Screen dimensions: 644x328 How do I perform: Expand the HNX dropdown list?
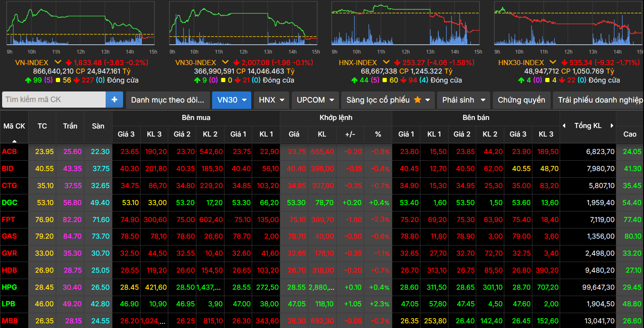(x=271, y=100)
